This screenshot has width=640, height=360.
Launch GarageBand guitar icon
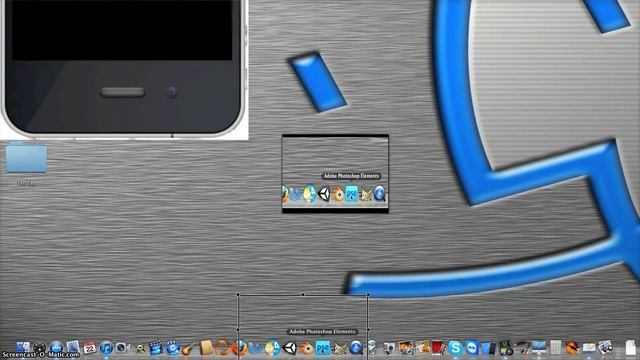(188, 349)
